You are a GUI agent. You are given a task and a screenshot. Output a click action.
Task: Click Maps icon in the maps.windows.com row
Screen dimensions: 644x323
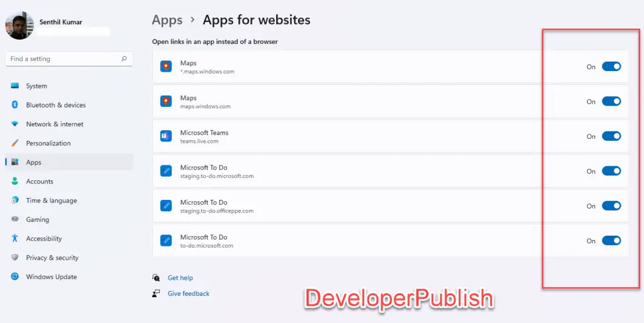coord(166,101)
